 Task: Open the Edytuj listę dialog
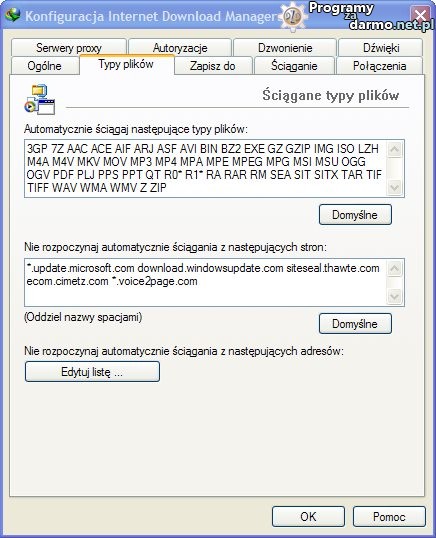[x=92, y=372]
